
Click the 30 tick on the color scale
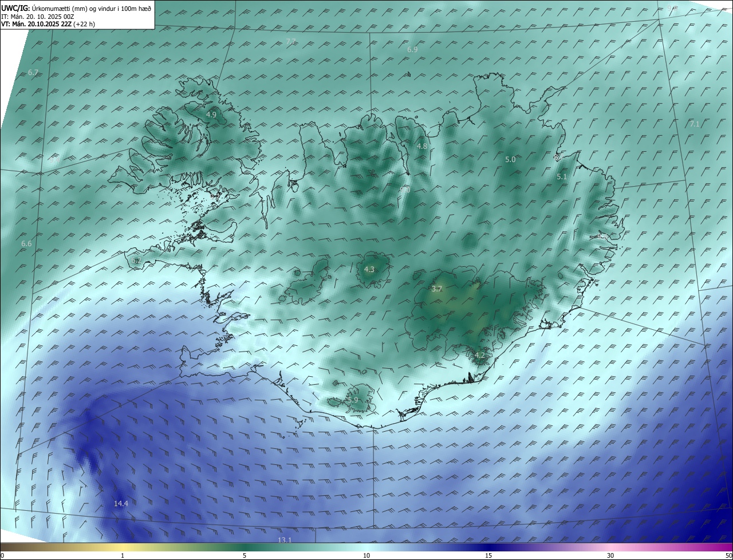click(610, 555)
